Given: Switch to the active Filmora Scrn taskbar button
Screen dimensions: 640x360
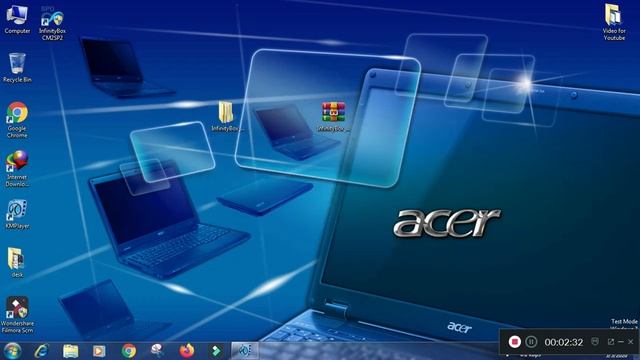Looking at the screenshot, I should click(x=245, y=351).
